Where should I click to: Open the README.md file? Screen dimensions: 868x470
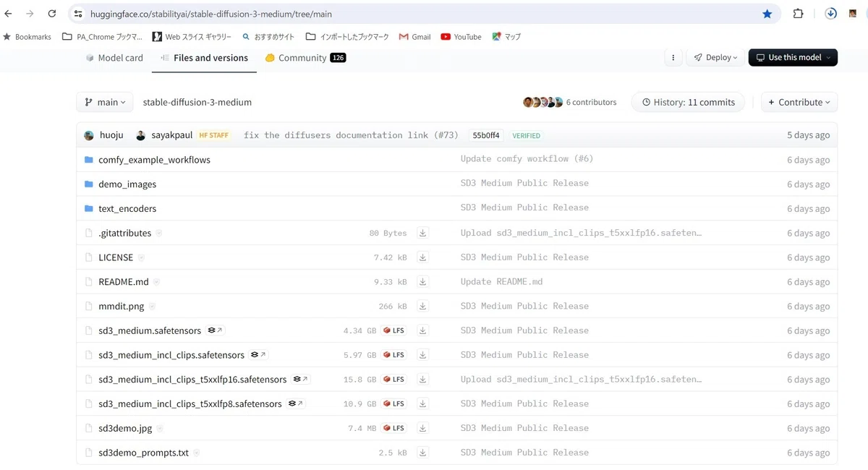point(124,282)
